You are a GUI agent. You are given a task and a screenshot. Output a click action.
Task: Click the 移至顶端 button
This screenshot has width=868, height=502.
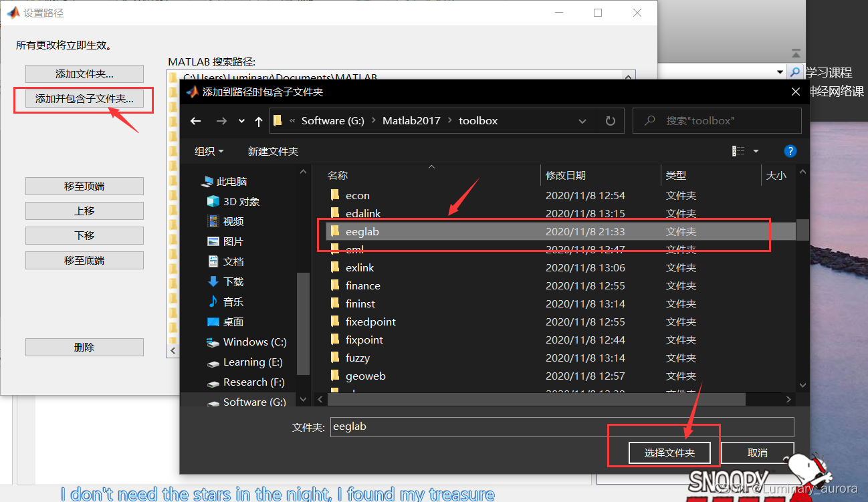(x=84, y=186)
